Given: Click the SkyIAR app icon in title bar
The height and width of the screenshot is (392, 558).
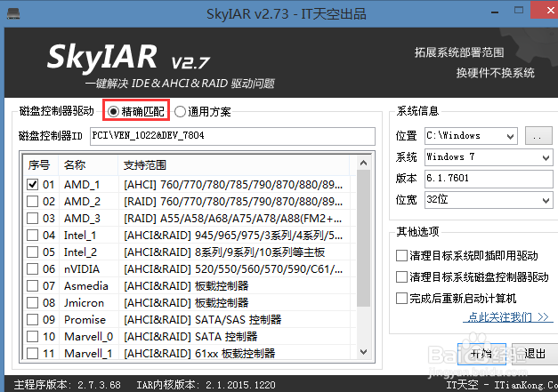Looking at the screenshot, I should pyautogui.click(x=13, y=14).
